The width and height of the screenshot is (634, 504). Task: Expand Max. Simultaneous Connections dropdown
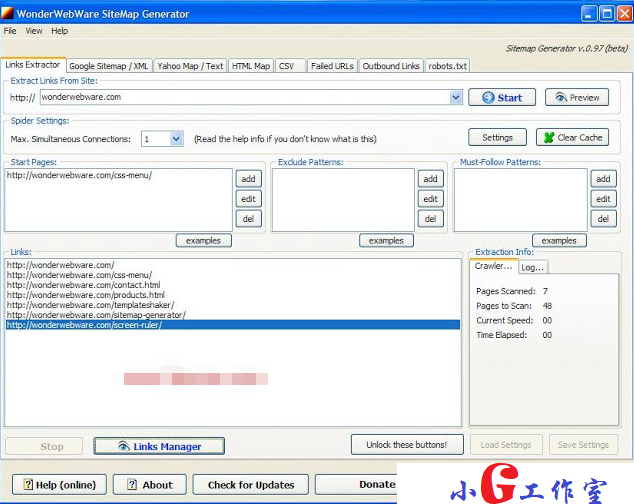click(176, 139)
